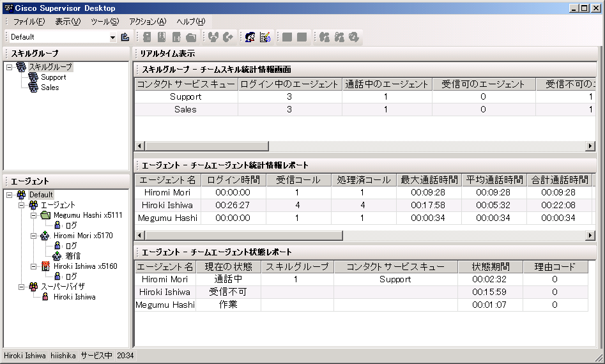This screenshot has height=364, width=605.
Task: Click the supervisor person icon beside Hiroki Ishiwa
Action: coord(45,297)
